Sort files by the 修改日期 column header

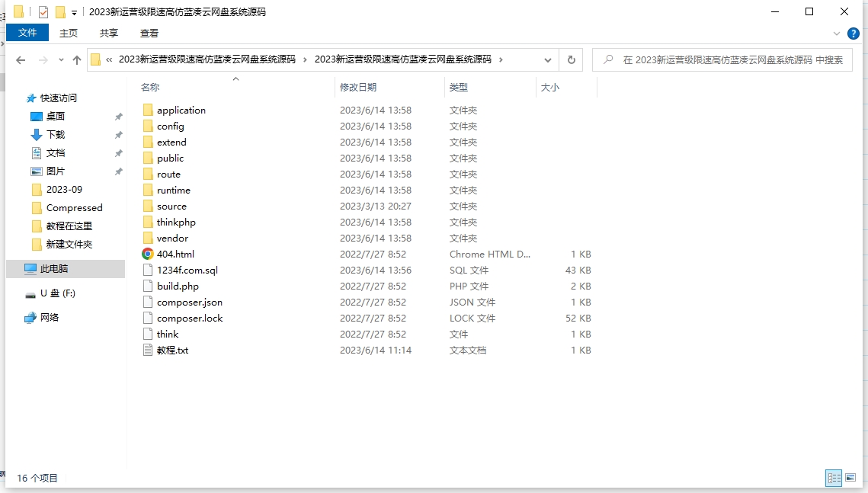click(x=358, y=88)
